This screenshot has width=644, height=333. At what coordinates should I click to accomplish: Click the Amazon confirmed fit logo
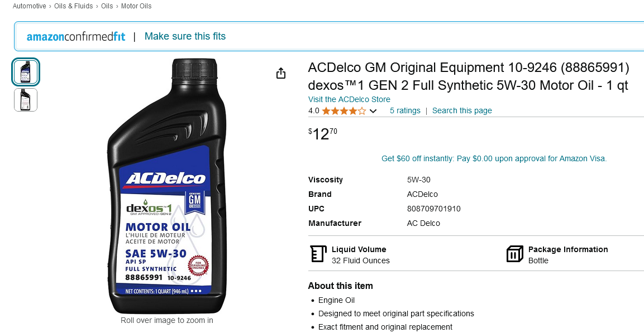[x=76, y=36]
